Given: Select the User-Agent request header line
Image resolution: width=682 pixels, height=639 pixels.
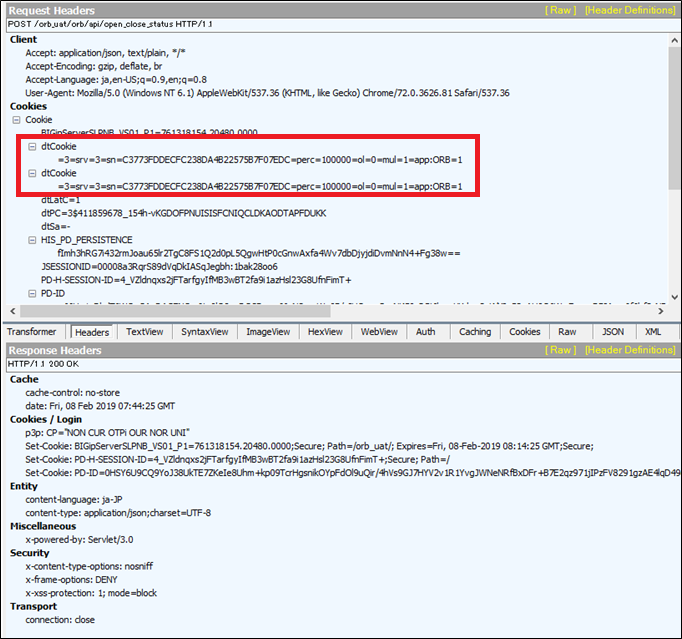Looking at the screenshot, I should [267, 92].
